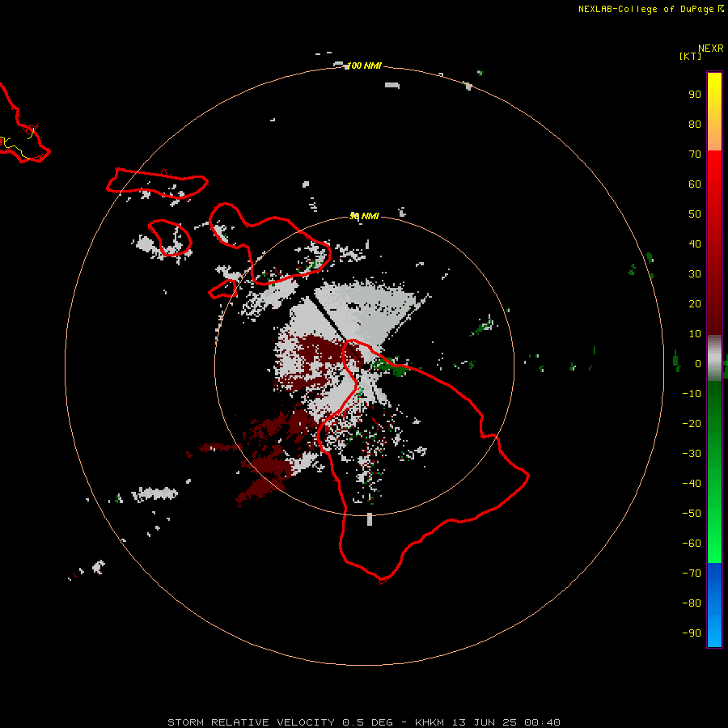This screenshot has height=728, width=728.
Task: Click the -80 value on the velocity scale
Action: [x=692, y=603]
